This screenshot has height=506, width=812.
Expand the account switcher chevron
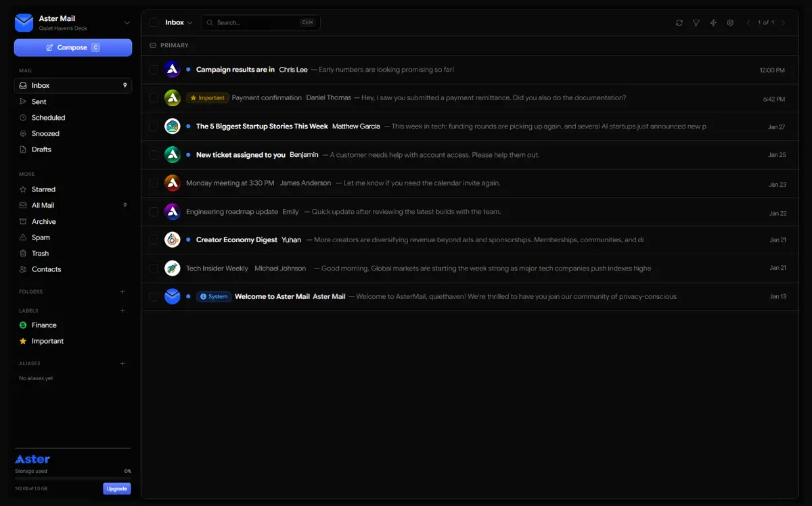(127, 23)
